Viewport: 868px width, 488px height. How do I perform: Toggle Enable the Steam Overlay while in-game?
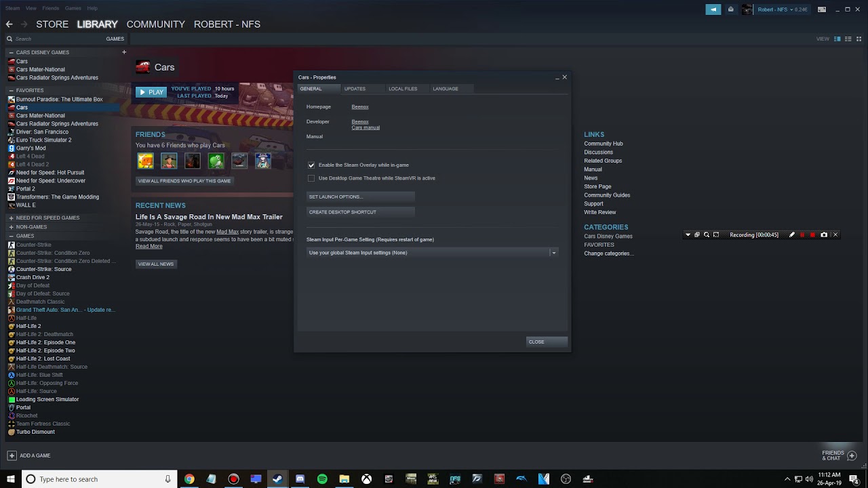tap(311, 165)
